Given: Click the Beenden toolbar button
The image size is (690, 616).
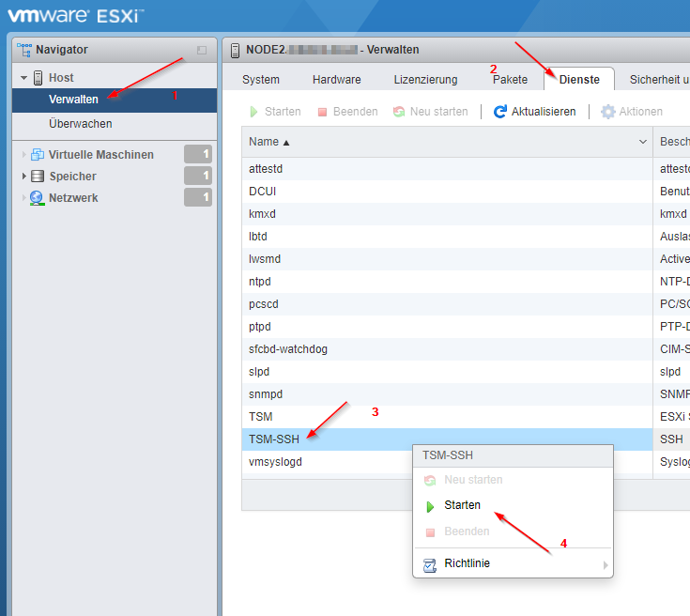Looking at the screenshot, I should pyautogui.click(x=347, y=112).
